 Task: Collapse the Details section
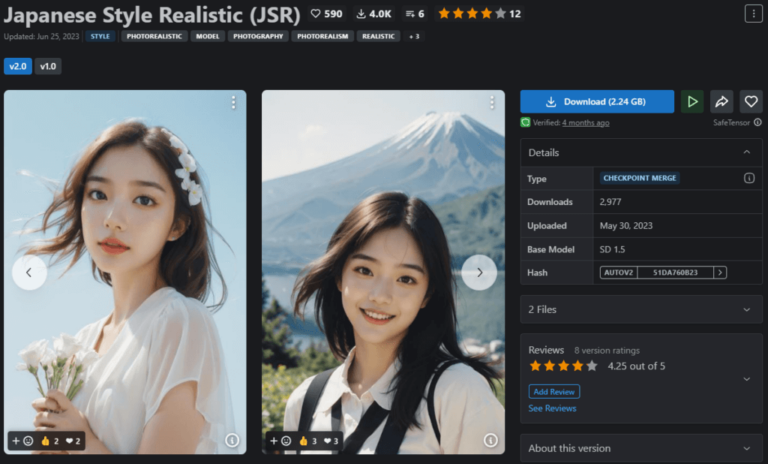(746, 152)
